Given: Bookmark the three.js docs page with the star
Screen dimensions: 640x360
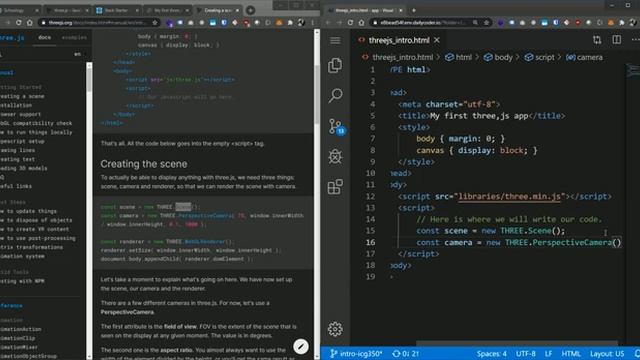Looking at the screenshot, I should coord(155,23).
